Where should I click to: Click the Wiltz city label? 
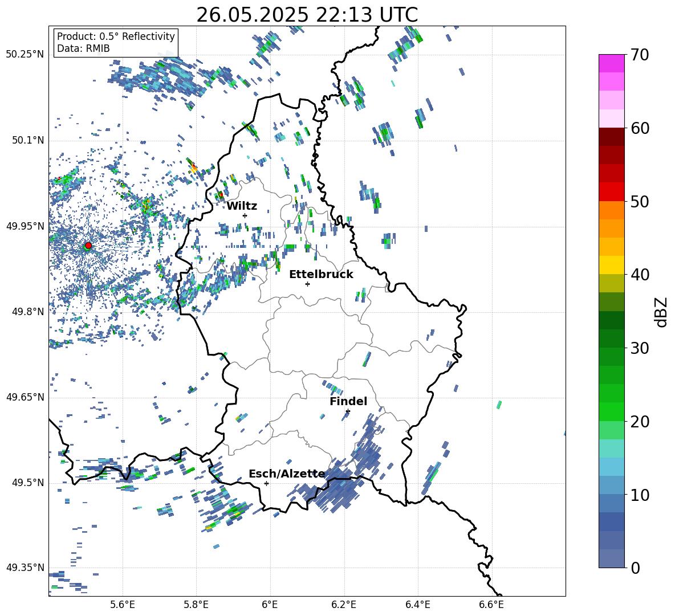tap(242, 206)
